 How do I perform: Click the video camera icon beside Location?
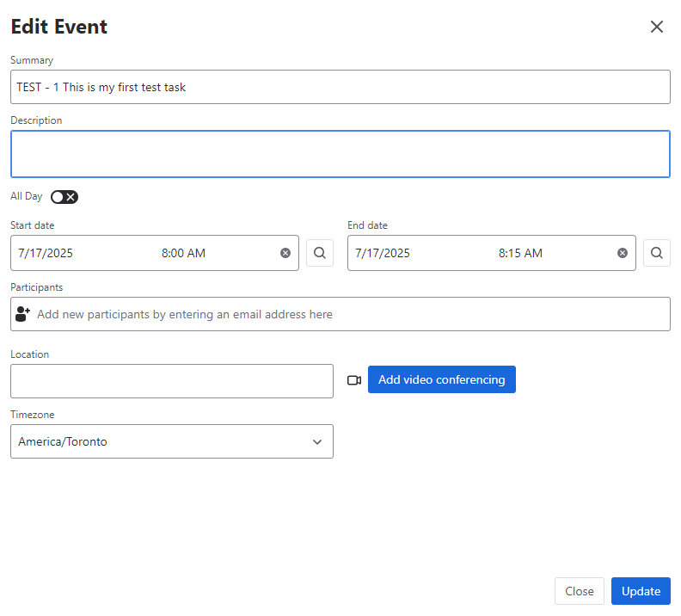[354, 380]
